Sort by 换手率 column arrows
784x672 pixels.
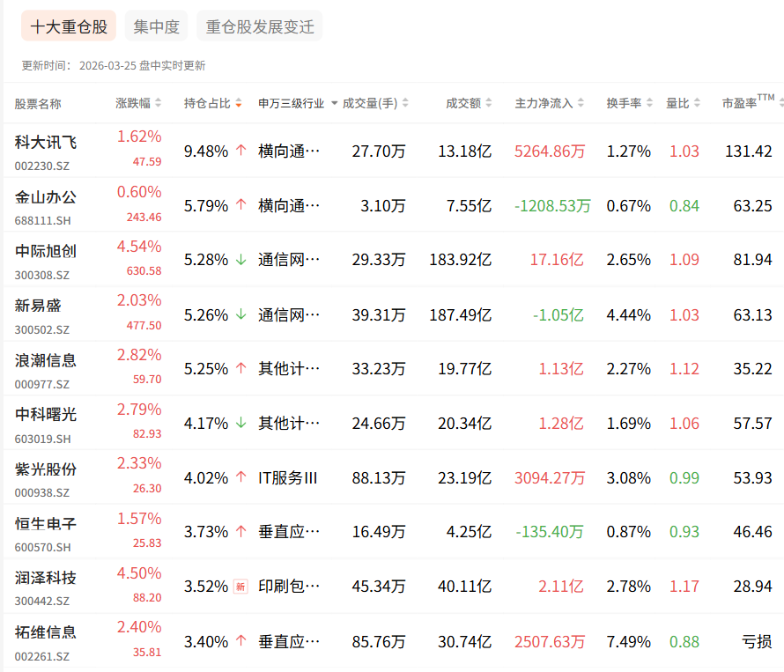pyautogui.click(x=649, y=103)
